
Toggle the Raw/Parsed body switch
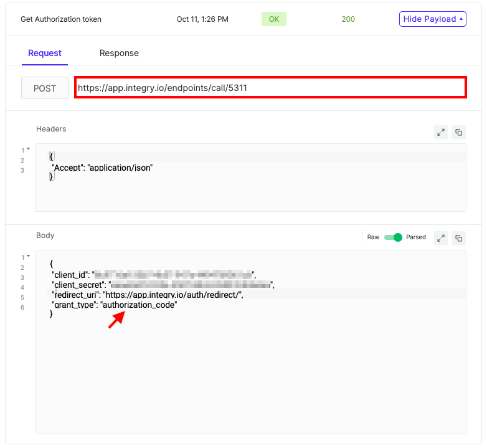393,237
